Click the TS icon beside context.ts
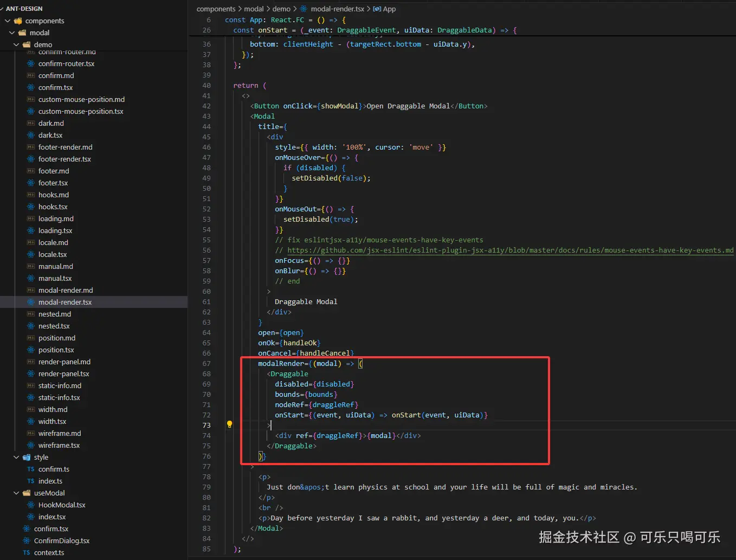 pos(27,552)
